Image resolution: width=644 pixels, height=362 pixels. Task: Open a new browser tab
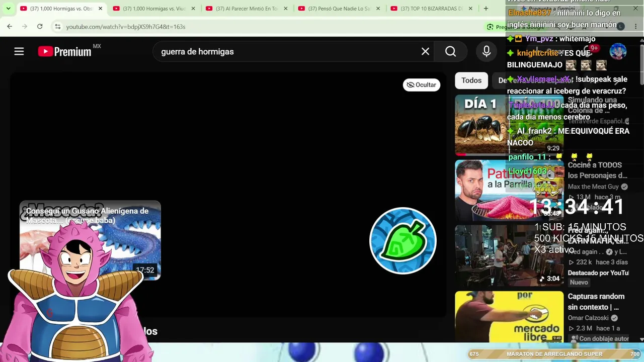[x=486, y=9]
